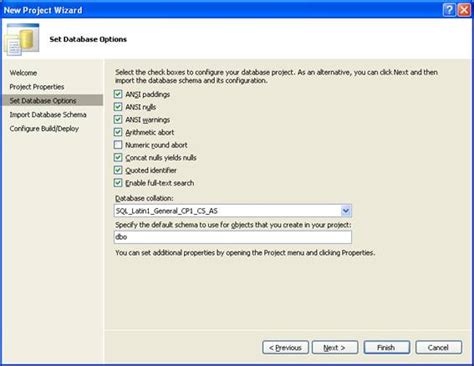
Task: Toggle the ANSI warnings checkbox
Action: click(118, 119)
